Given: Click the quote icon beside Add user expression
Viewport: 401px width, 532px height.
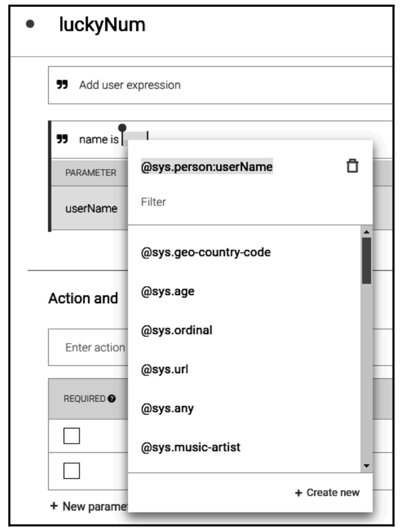Looking at the screenshot, I should (x=62, y=85).
